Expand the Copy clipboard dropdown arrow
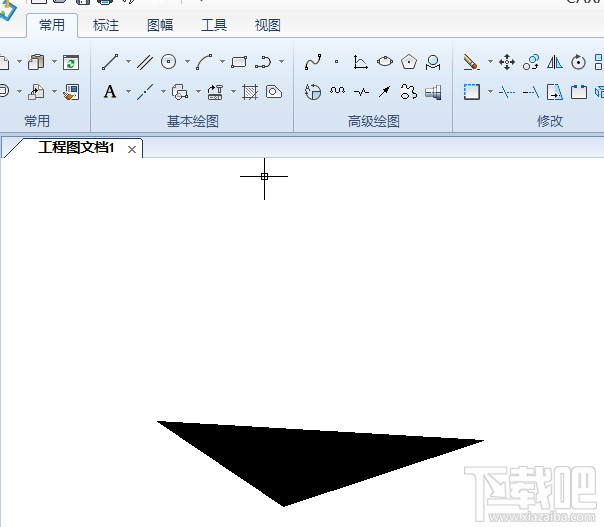Viewport: 604px width, 527px height. pos(54,61)
